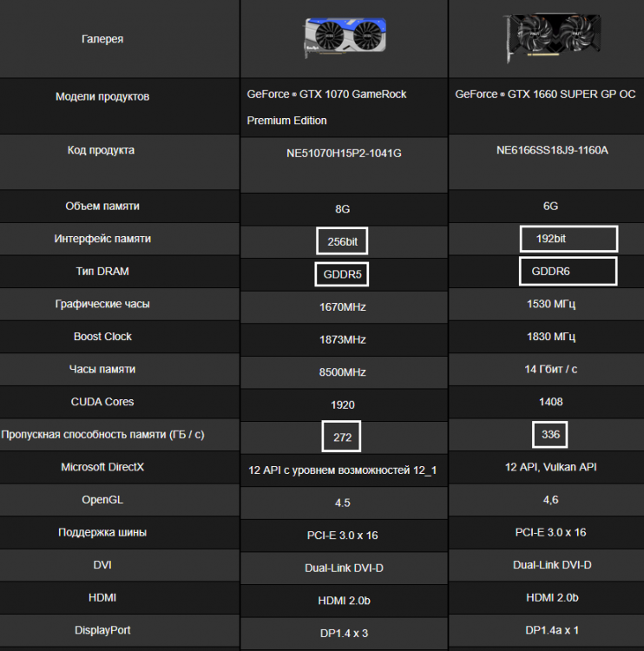Select Dual-Link DVI-D in GTX 1070 column
Image resolution: width=644 pixels, height=651 pixels.
click(344, 568)
